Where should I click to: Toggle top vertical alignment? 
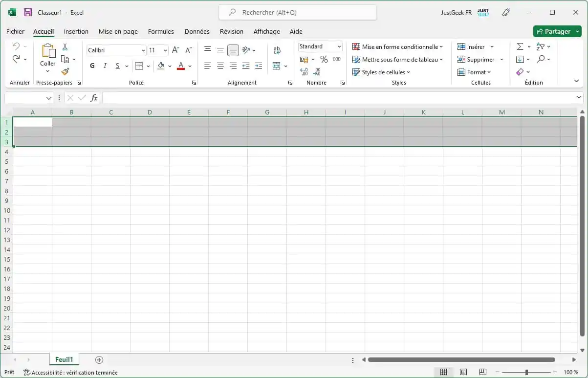208,50
